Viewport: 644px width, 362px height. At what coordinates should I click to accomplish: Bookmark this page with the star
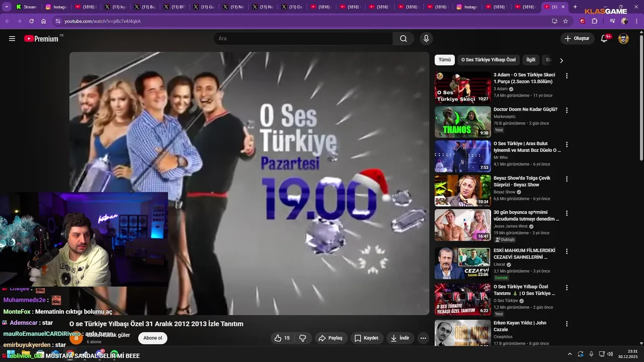[x=566, y=21]
